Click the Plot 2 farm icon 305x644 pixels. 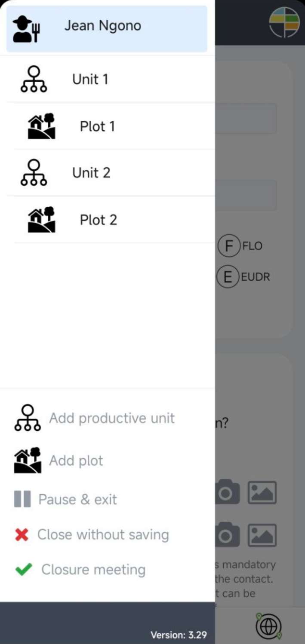(x=41, y=220)
